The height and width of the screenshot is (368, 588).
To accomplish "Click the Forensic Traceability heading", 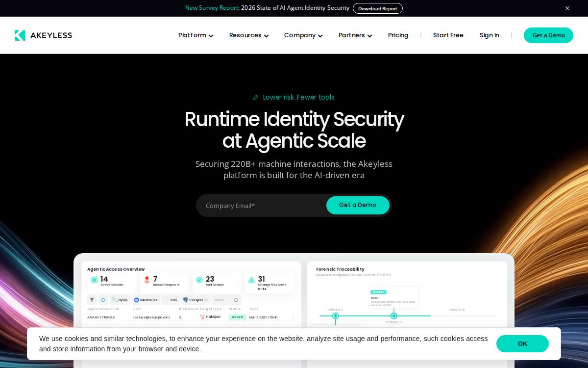I will [340, 269].
